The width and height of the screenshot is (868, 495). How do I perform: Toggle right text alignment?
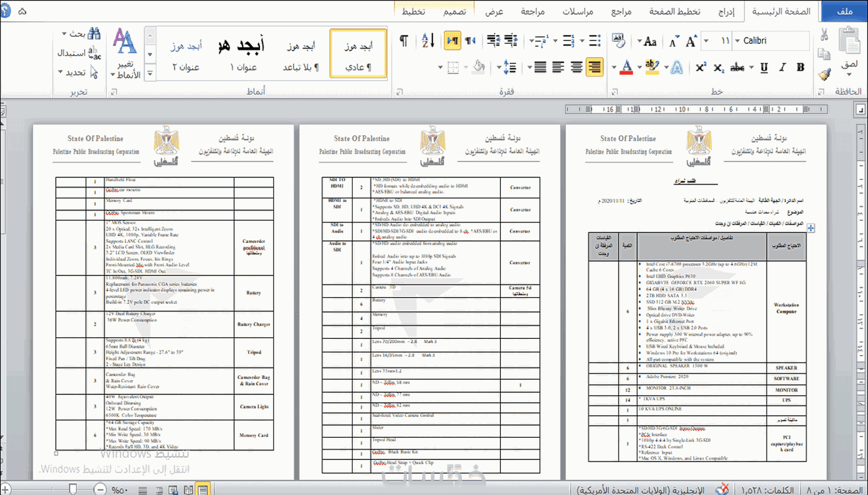[595, 67]
